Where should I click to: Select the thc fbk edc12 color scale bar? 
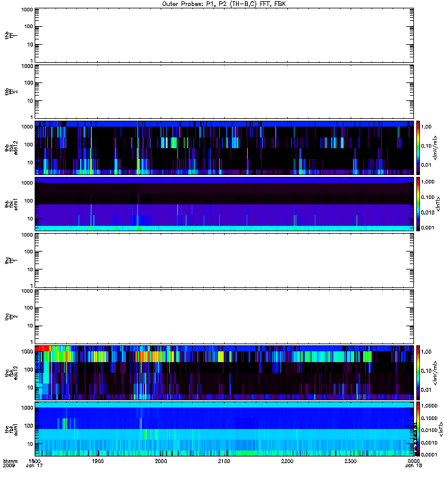click(418, 372)
